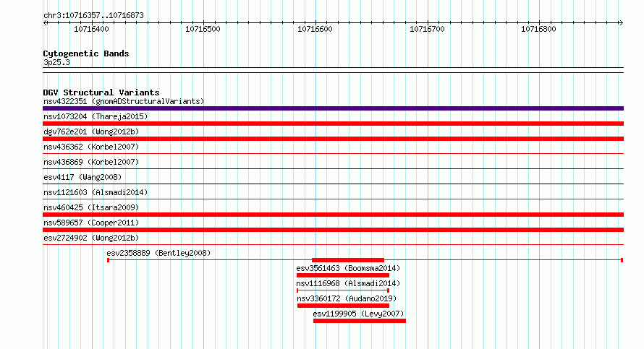The image size is (644, 349).
Task: Click the right arrow on the ruler
Action: [621, 23]
